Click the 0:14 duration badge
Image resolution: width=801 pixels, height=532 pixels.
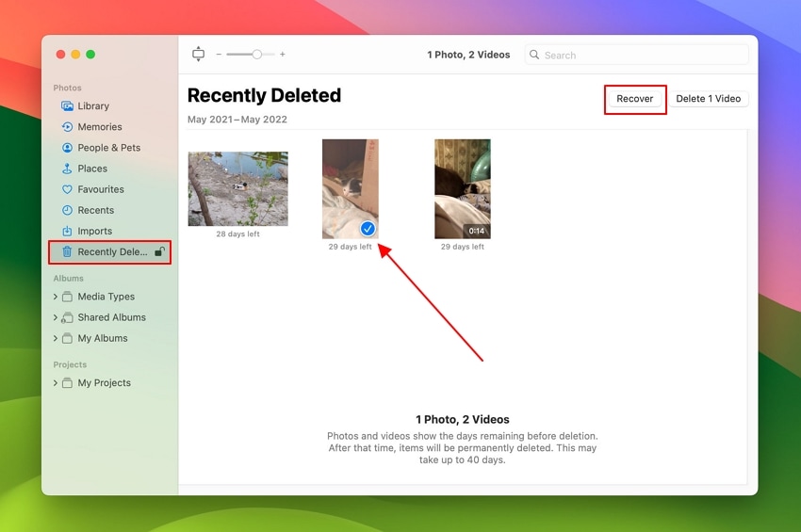pyautogui.click(x=477, y=231)
